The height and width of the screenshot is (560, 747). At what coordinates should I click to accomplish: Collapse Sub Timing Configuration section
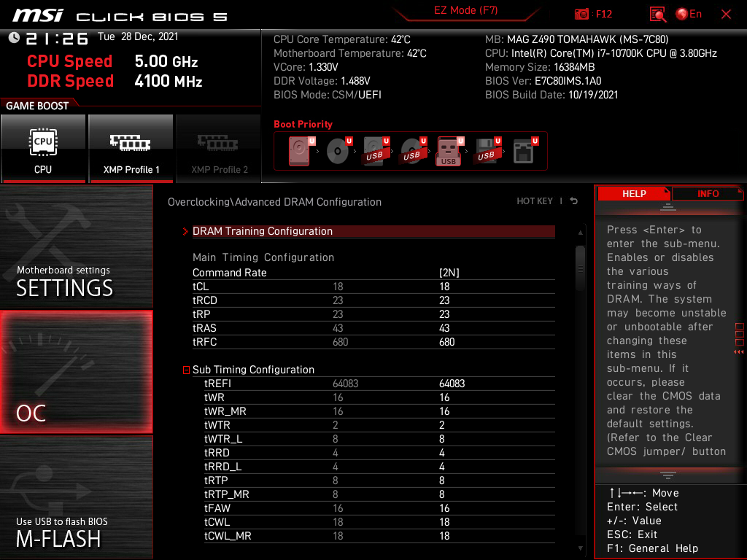click(x=186, y=370)
